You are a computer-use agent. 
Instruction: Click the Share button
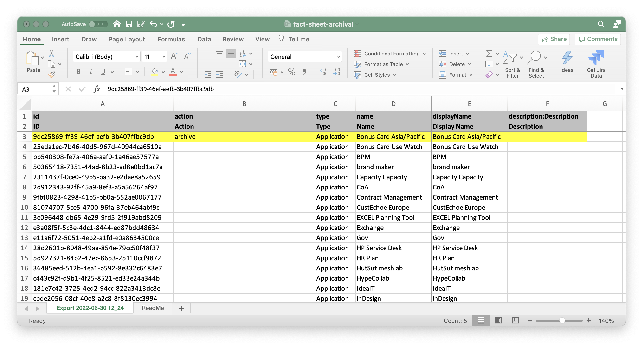[554, 39]
